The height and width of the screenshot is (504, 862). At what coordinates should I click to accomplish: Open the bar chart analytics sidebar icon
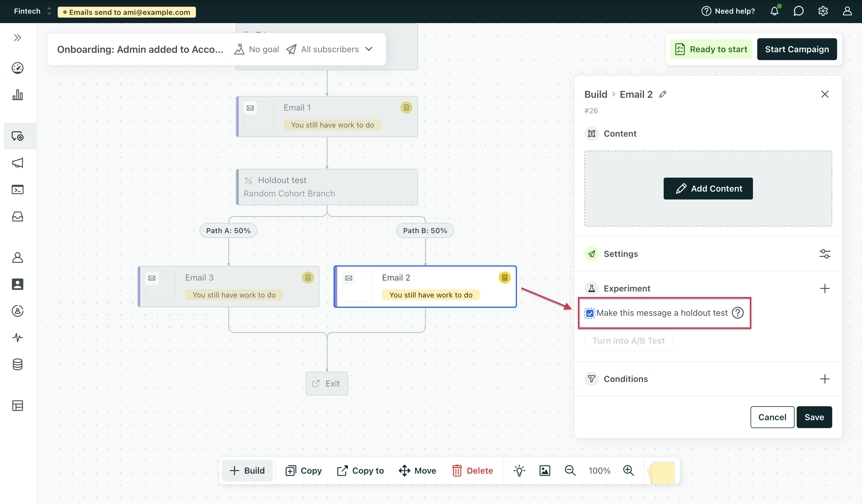17,95
